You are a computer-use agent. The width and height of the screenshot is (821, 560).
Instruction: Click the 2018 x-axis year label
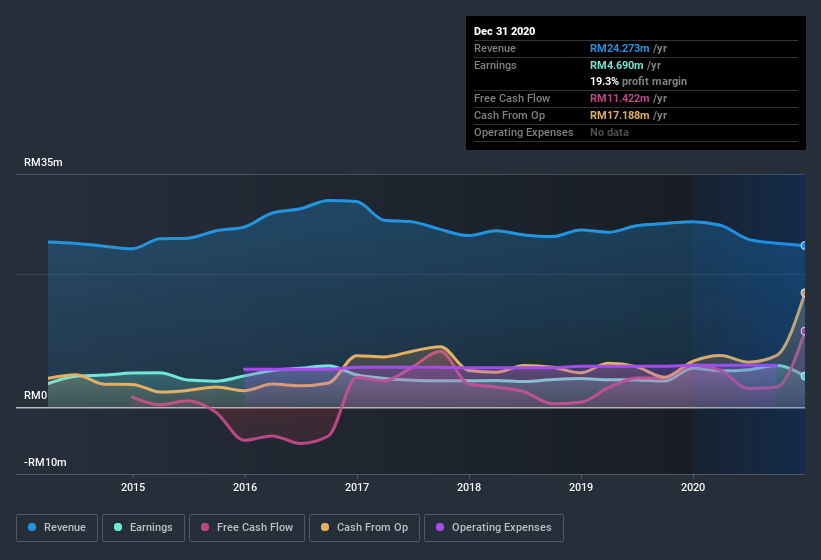pyautogui.click(x=468, y=488)
